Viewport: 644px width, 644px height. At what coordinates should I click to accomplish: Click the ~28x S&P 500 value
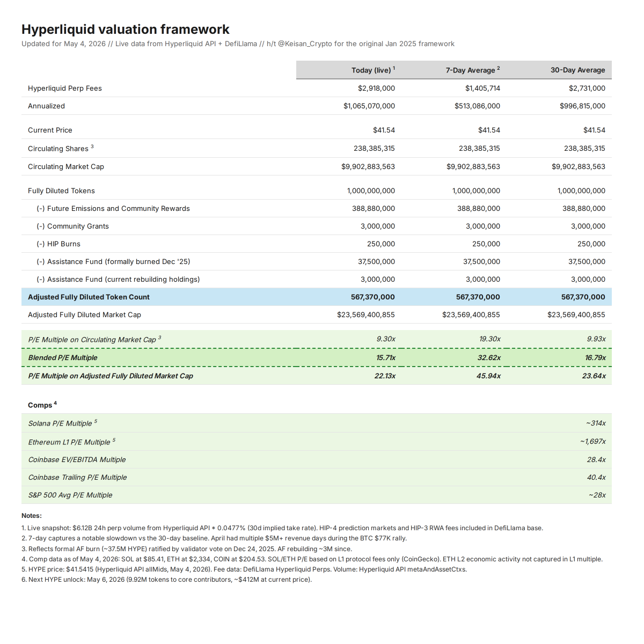pos(597,495)
